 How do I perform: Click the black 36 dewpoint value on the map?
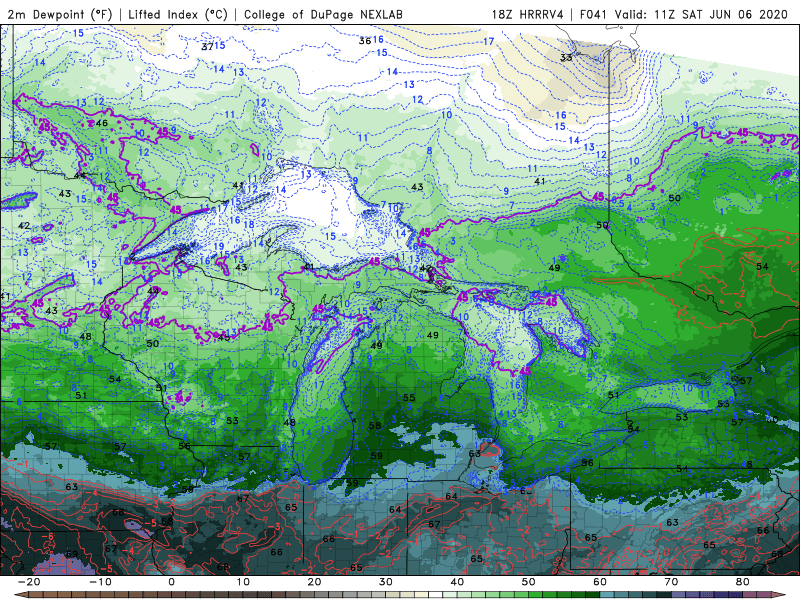click(365, 41)
